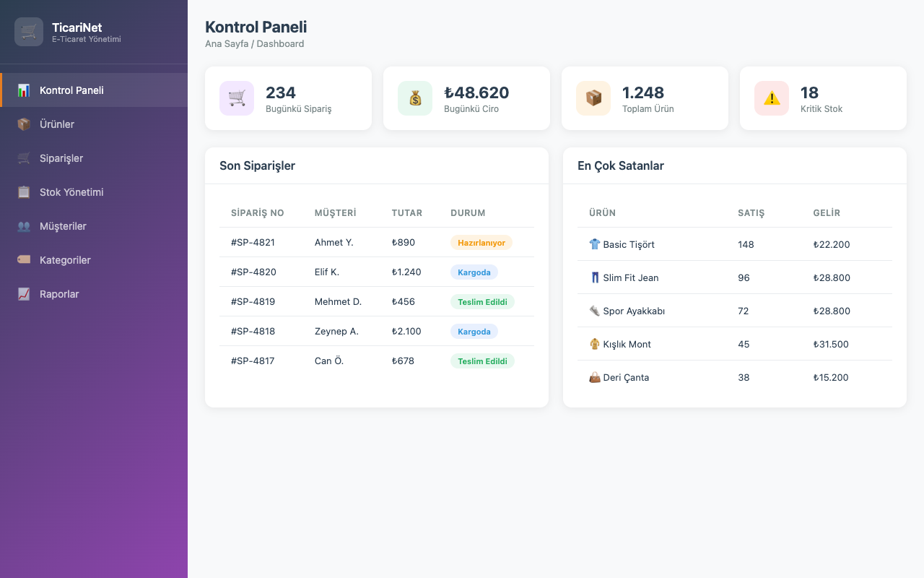Viewport: 924px width, 578px height.
Task: Open Kontrol Paneli in the sidebar
Action: click(x=94, y=90)
